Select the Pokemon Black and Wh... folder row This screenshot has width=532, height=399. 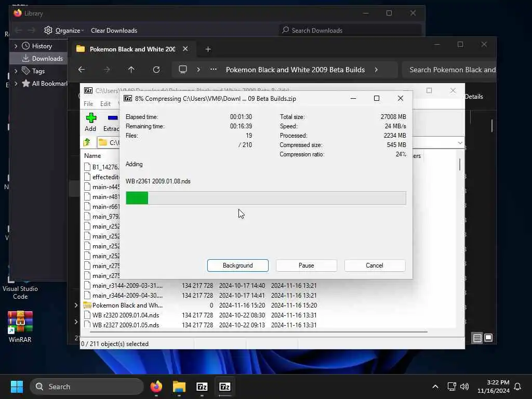point(201,305)
